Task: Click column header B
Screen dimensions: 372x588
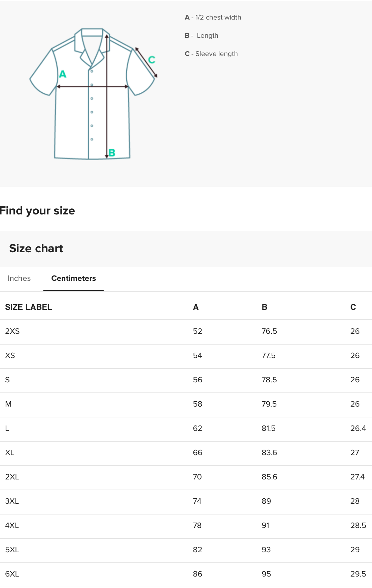Action: tap(265, 307)
